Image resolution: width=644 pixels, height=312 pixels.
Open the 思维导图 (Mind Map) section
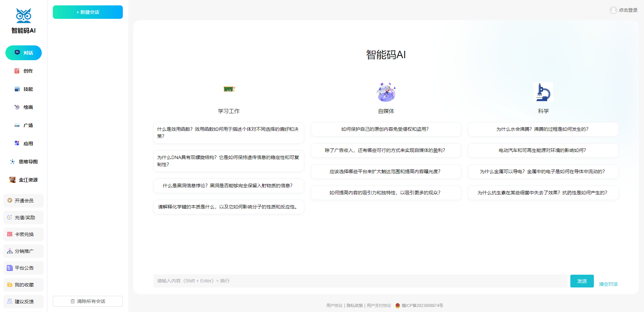point(23,161)
